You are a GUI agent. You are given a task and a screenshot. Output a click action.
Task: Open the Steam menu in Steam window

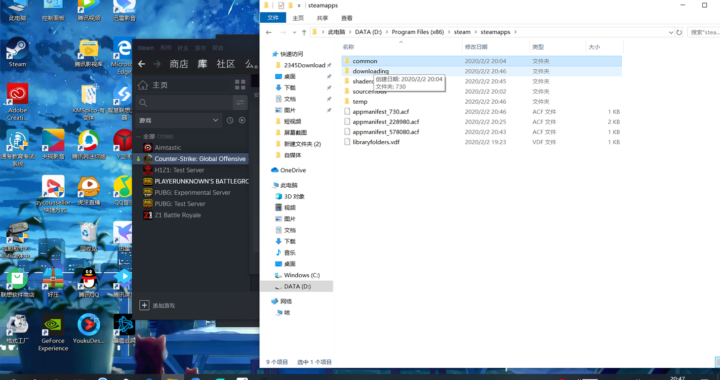click(146, 48)
